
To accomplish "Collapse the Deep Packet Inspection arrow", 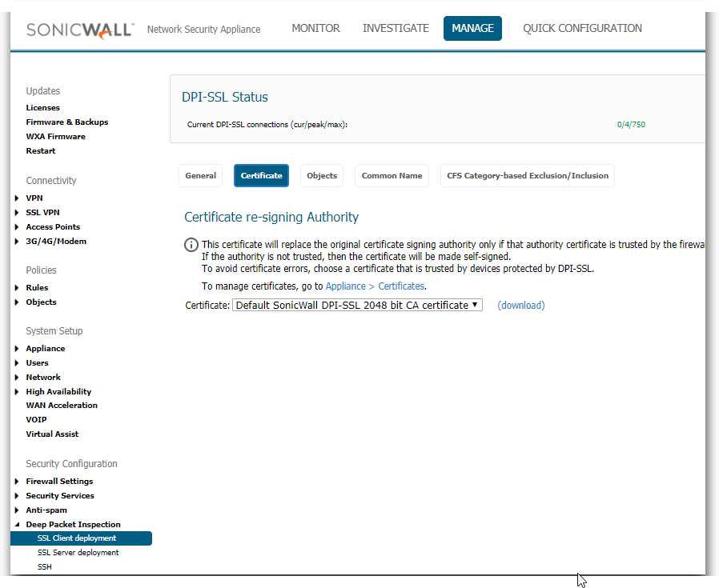I will 17,525.
